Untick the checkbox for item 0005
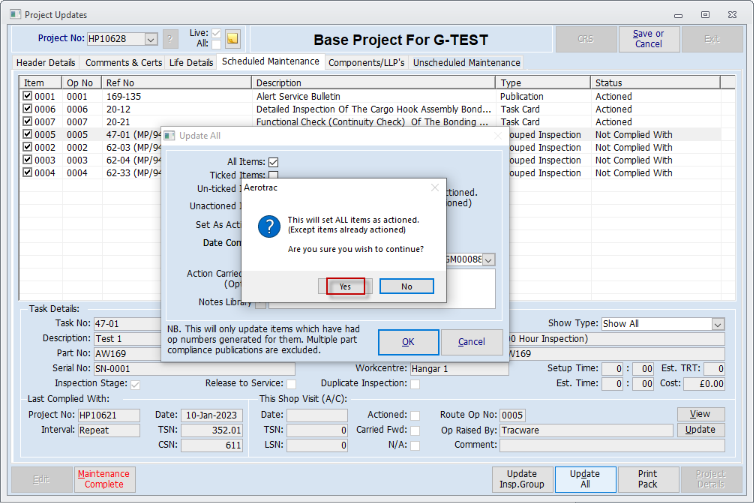754x503 pixels. pyautogui.click(x=27, y=134)
